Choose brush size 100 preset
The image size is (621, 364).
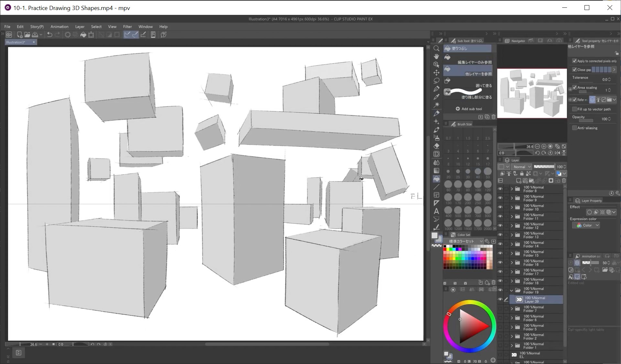478,186
